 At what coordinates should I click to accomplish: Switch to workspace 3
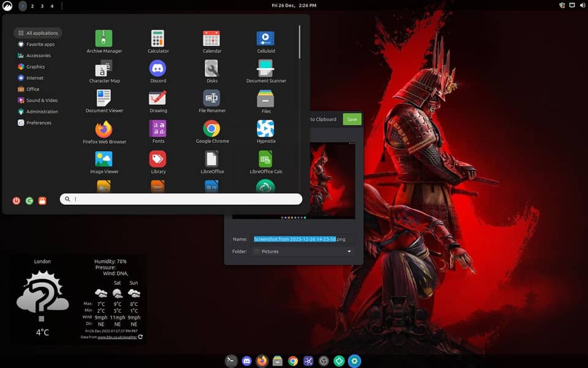click(42, 6)
